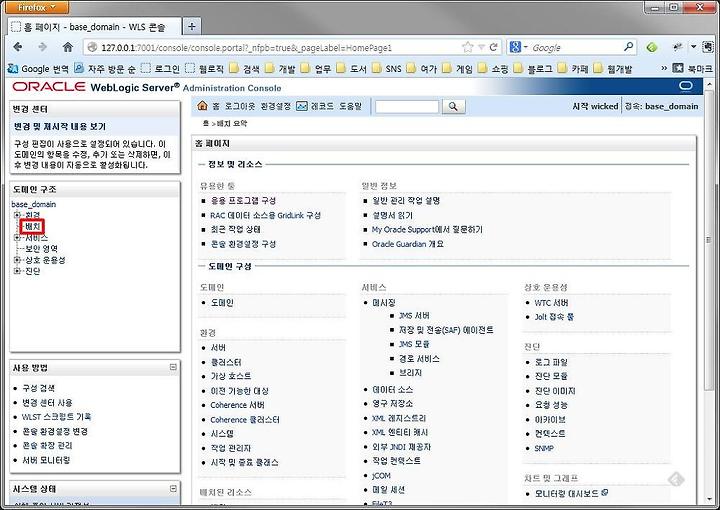This screenshot has height=510, width=720.
Task: Click the console home house icon
Action: pos(202,106)
